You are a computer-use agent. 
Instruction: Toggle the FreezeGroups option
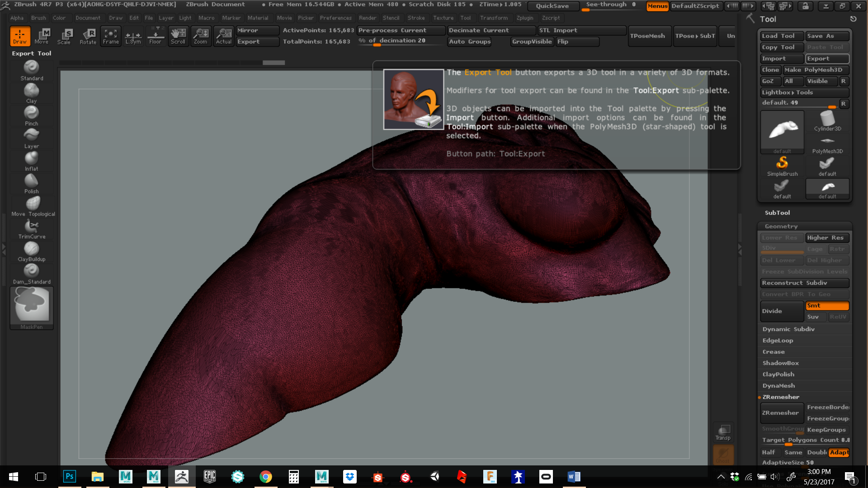pyautogui.click(x=828, y=419)
